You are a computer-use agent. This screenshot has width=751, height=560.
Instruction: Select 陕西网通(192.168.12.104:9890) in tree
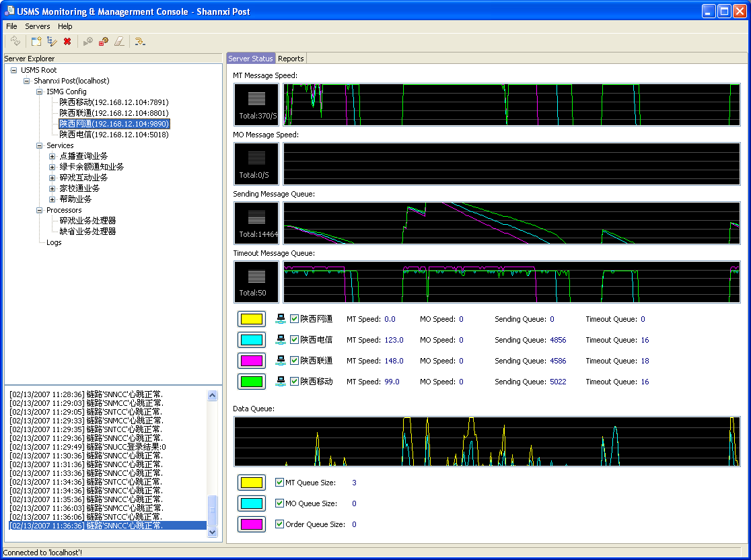(114, 124)
